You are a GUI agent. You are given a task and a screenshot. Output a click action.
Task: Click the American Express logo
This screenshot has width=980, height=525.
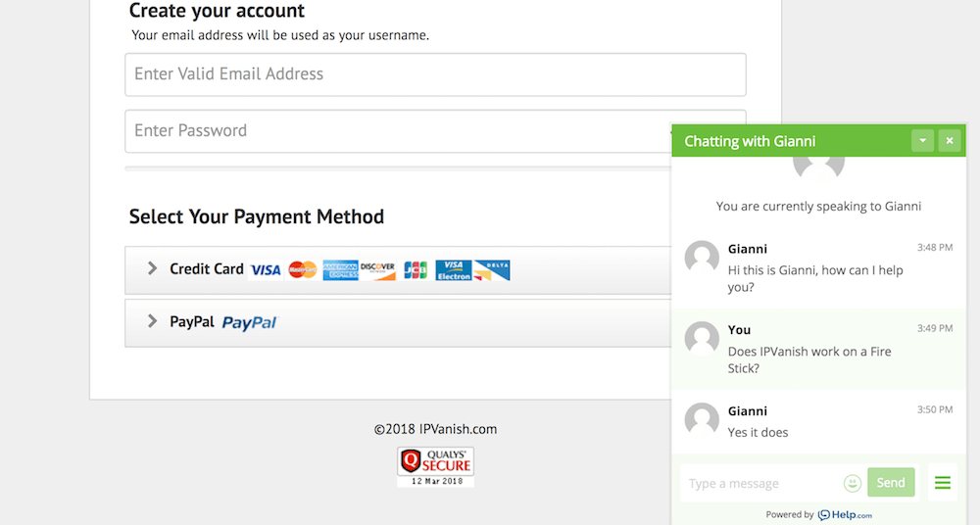pos(341,270)
